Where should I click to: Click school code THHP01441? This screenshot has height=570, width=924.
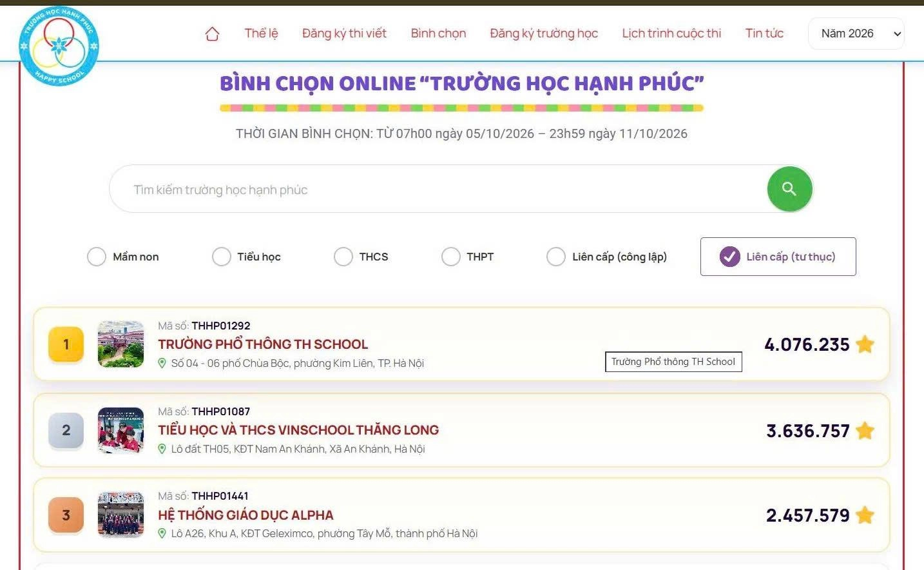click(220, 496)
